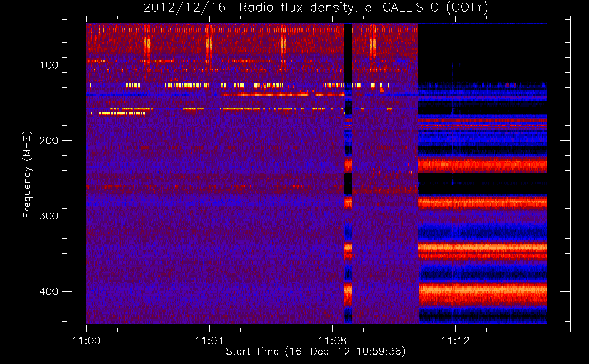Image resolution: width=589 pixels, height=364 pixels.
Task: Click the '400' frequency tick label
Action: click(x=49, y=292)
